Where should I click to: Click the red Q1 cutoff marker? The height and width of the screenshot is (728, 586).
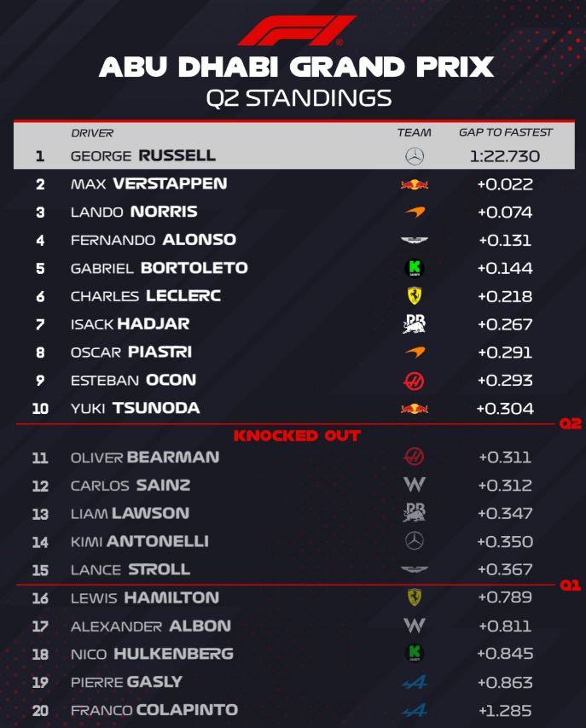click(571, 585)
